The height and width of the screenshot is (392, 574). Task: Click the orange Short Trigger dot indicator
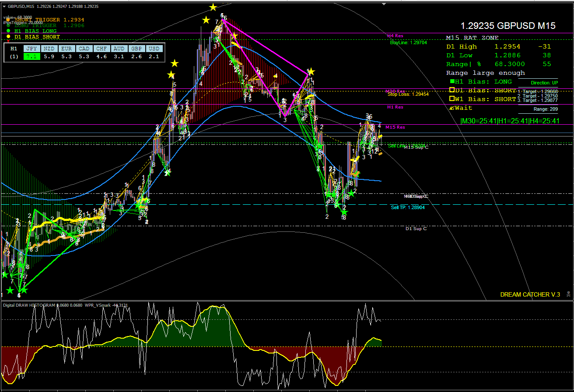8,20
